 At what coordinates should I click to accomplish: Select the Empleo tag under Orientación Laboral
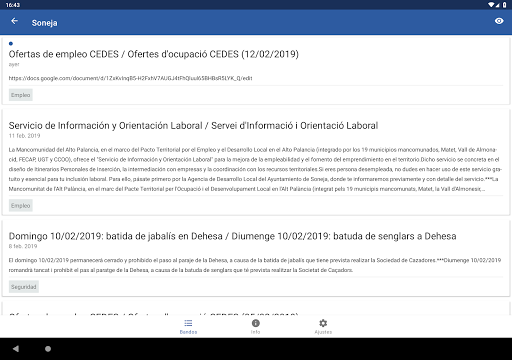point(21,206)
